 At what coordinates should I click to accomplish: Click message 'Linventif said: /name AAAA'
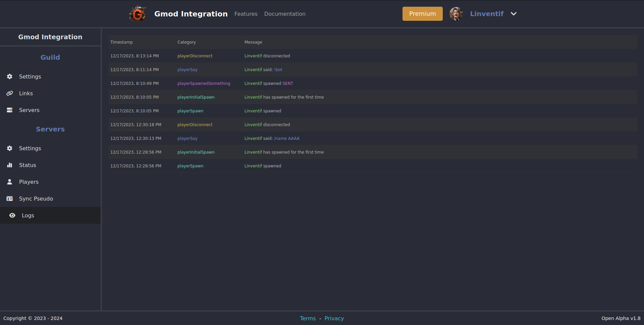[272, 139]
